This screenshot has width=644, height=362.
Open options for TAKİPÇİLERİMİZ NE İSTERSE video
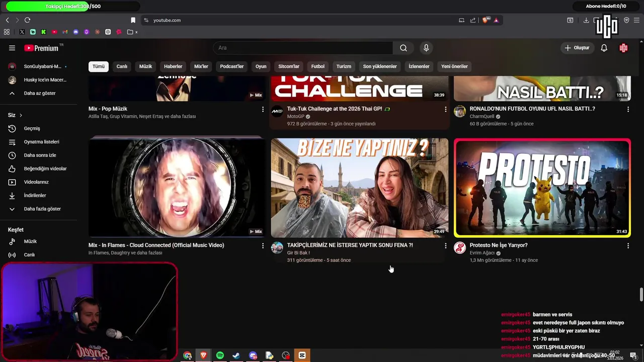[x=445, y=245]
